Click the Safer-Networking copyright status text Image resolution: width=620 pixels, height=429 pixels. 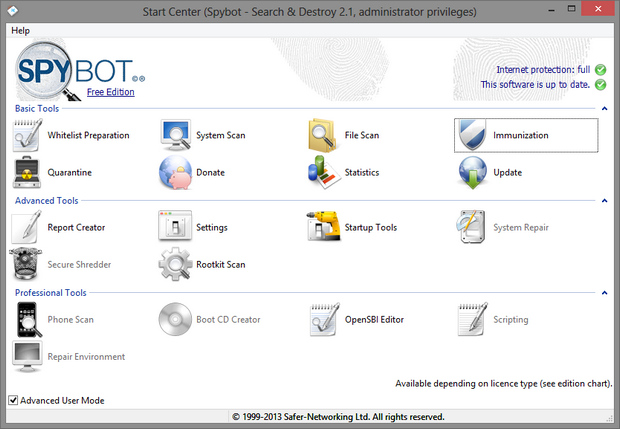(x=338, y=417)
